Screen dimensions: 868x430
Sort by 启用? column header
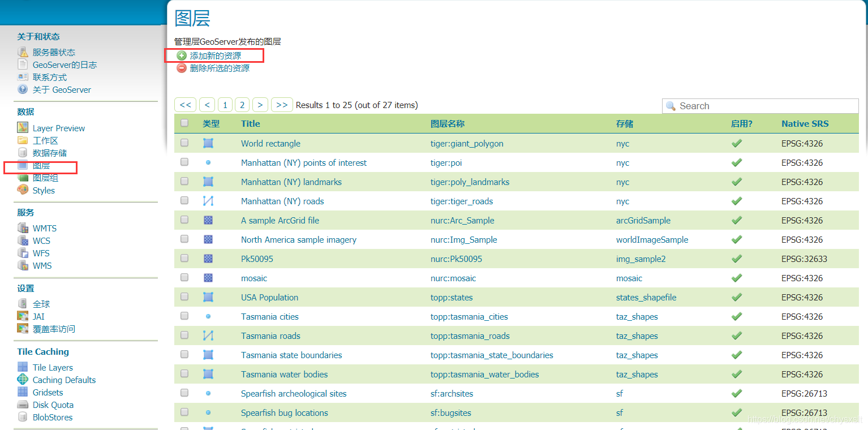(742, 123)
